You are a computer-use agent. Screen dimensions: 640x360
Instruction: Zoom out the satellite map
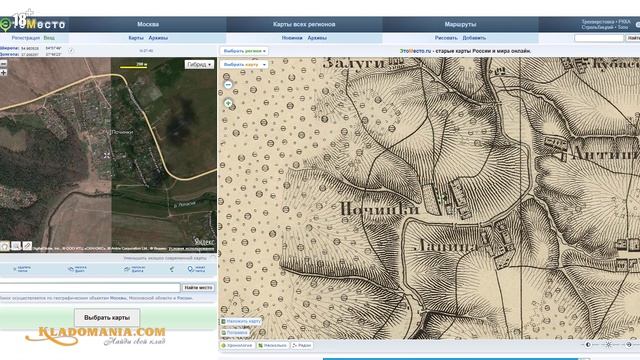pyautogui.click(x=3, y=64)
